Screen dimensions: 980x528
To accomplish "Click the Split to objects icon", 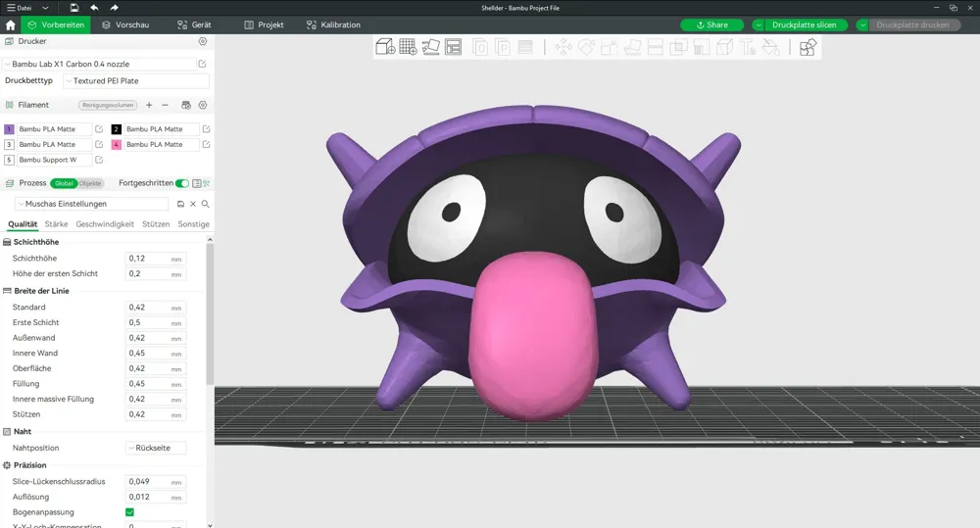I will coord(480,47).
